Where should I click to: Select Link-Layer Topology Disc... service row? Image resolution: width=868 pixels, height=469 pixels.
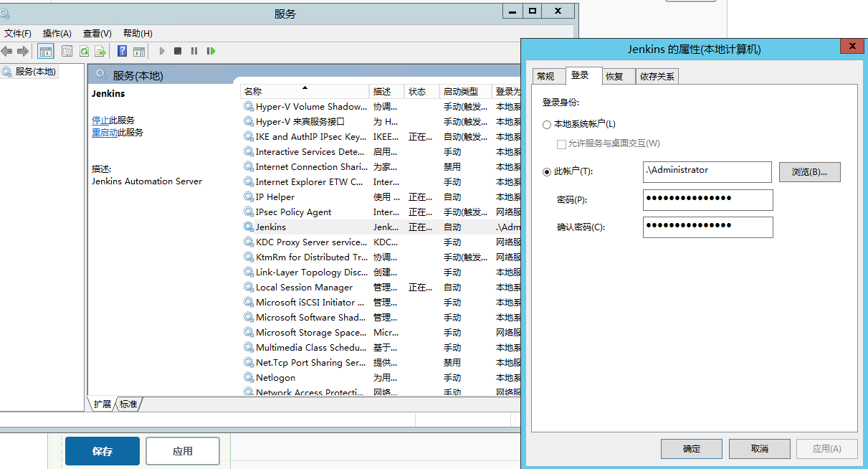click(x=381, y=272)
